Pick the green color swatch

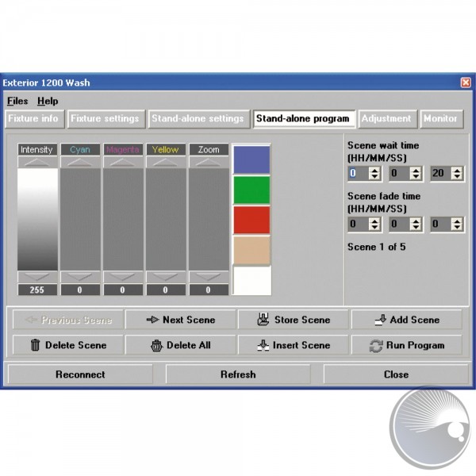click(251, 190)
